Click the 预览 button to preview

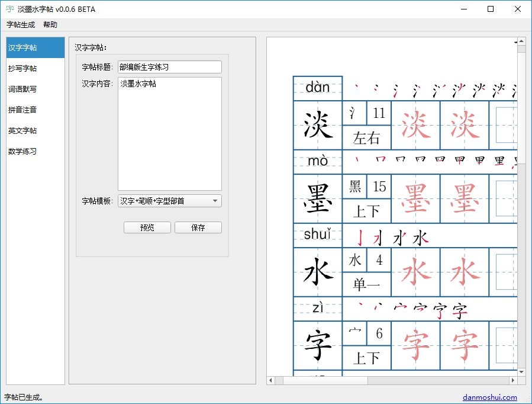point(147,227)
